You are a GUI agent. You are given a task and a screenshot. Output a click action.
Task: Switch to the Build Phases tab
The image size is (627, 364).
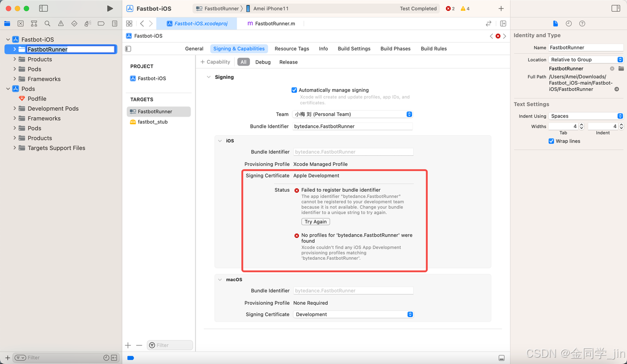[395, 49]
